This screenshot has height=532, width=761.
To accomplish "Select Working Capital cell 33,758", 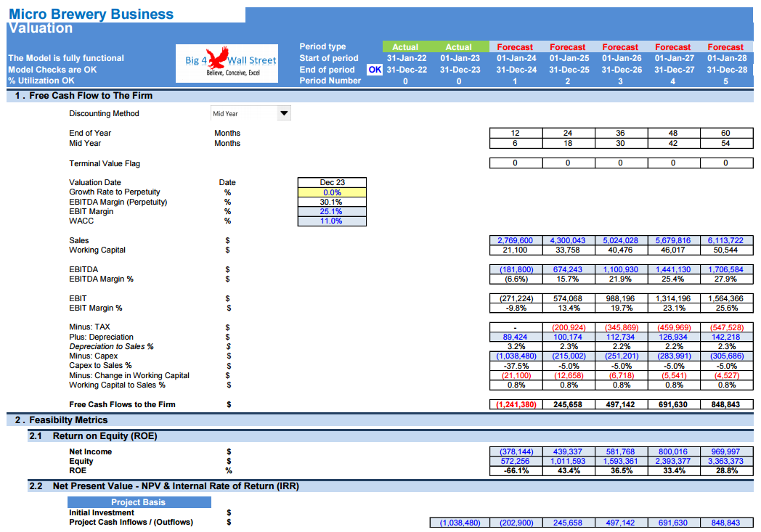I will click(x=569, y=250).
